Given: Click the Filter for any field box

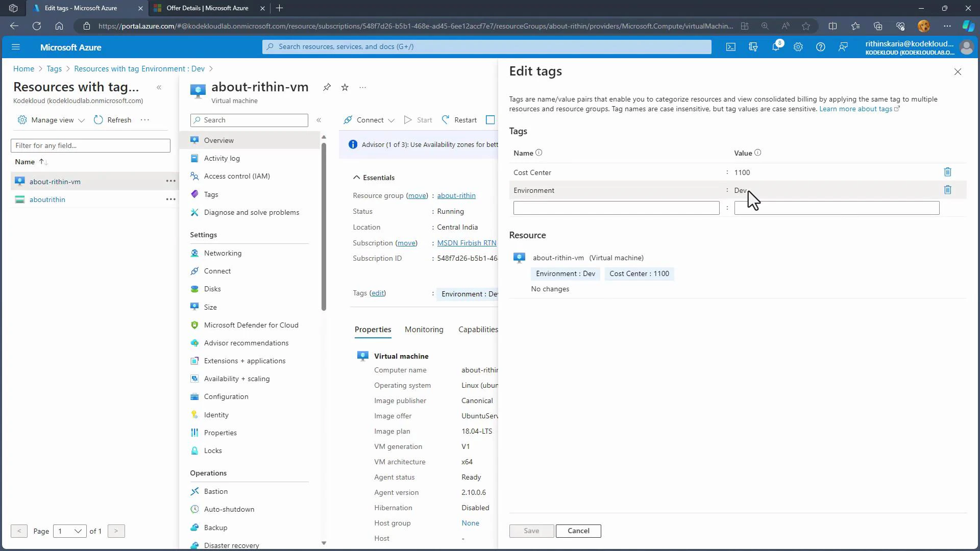Looking at the screenshot, I should click(90, 145).
